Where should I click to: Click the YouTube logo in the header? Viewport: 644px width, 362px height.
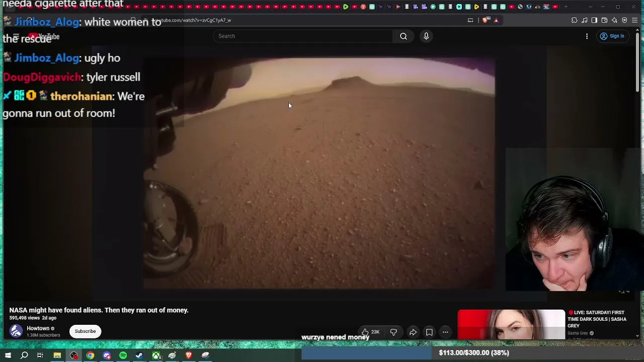coord(44,36)
